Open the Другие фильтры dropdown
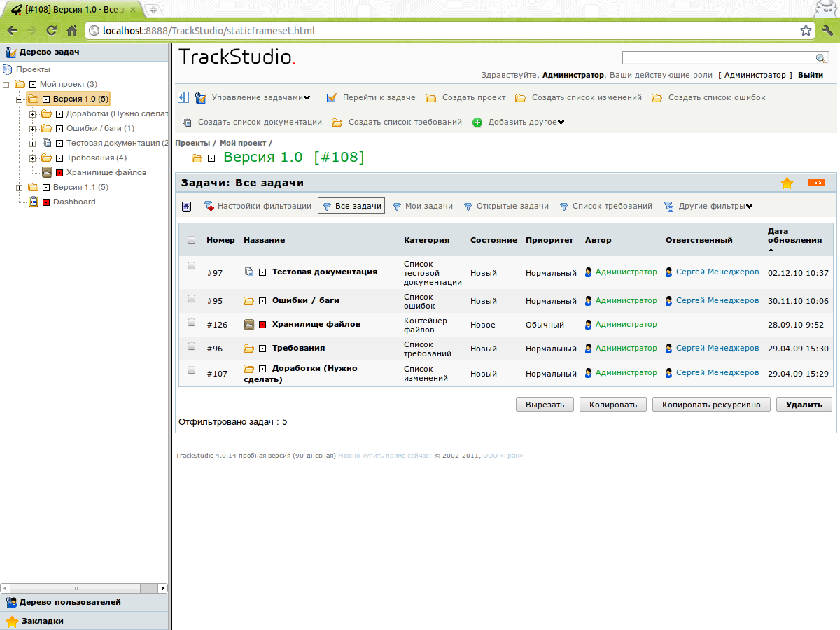This screenshot has width=840, height=630. 716,206
